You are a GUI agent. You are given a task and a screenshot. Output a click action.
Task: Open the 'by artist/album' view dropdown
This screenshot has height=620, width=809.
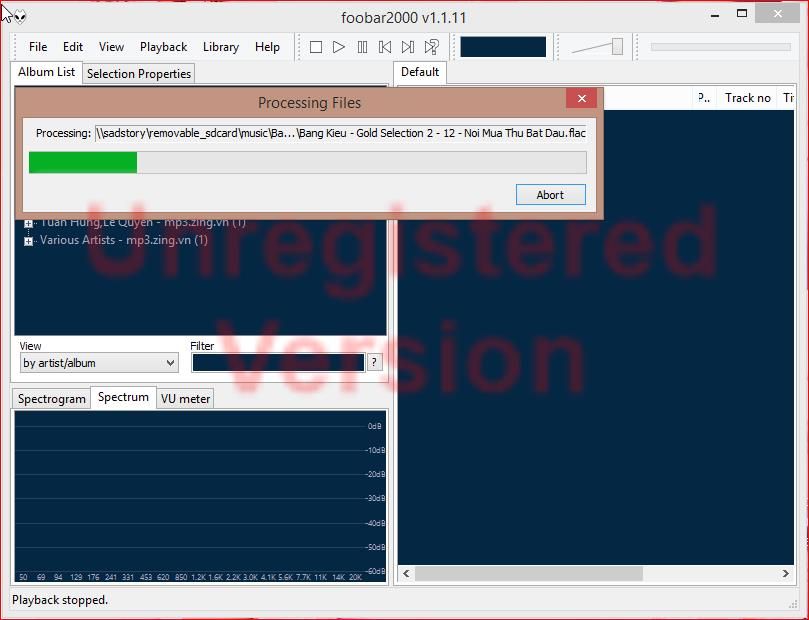click(x=99, y=363)
